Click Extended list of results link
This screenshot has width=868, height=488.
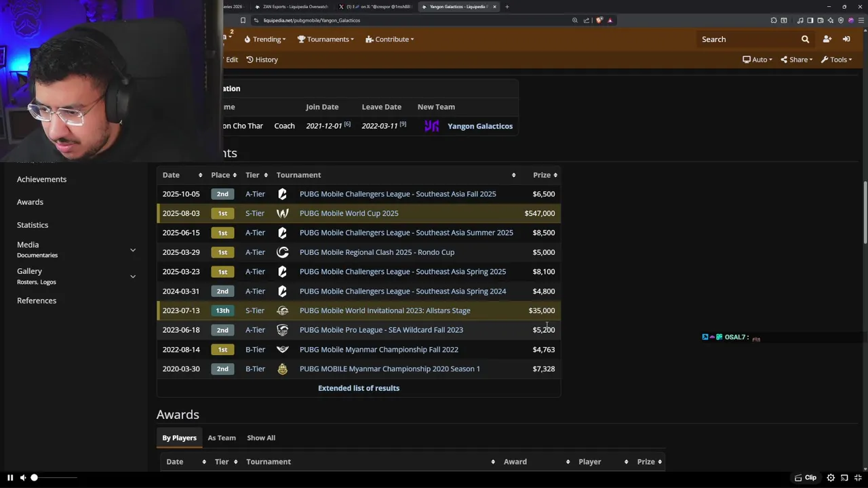[359, 388]
